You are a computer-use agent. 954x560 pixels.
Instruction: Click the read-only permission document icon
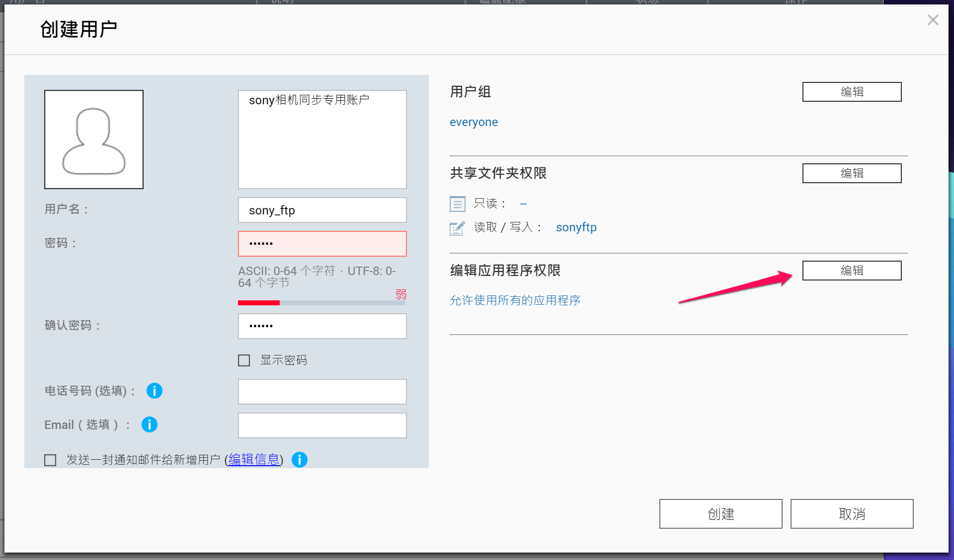coord(458,204)
